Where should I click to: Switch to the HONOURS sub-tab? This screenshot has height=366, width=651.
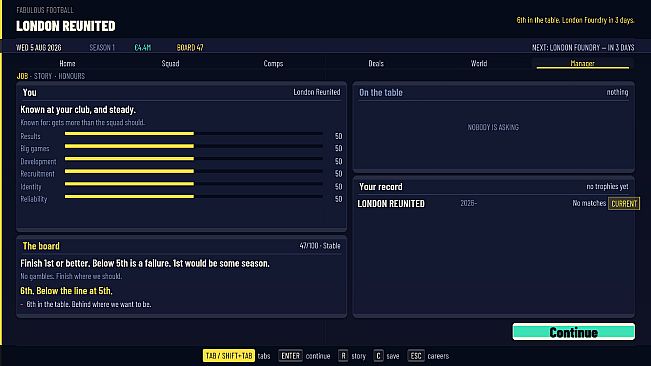71,76
